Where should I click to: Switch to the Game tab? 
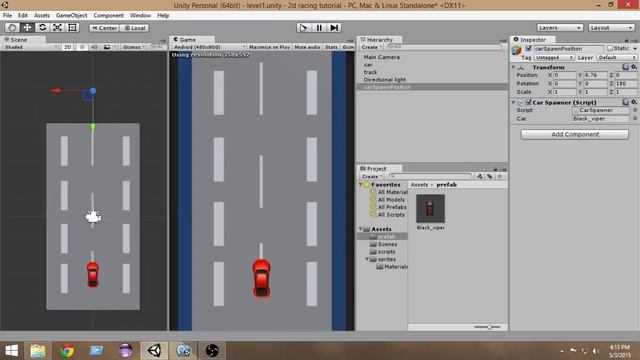coord(192,40)
